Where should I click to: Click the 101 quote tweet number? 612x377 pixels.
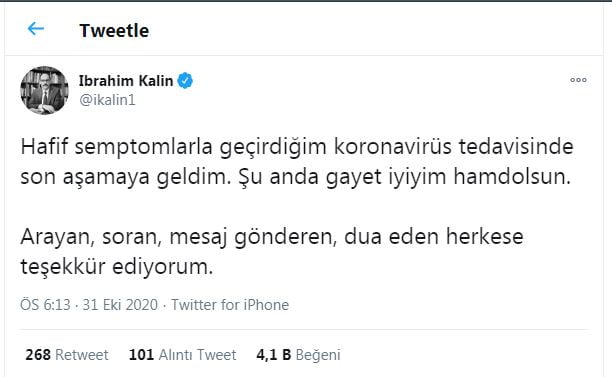coord(141,355)
